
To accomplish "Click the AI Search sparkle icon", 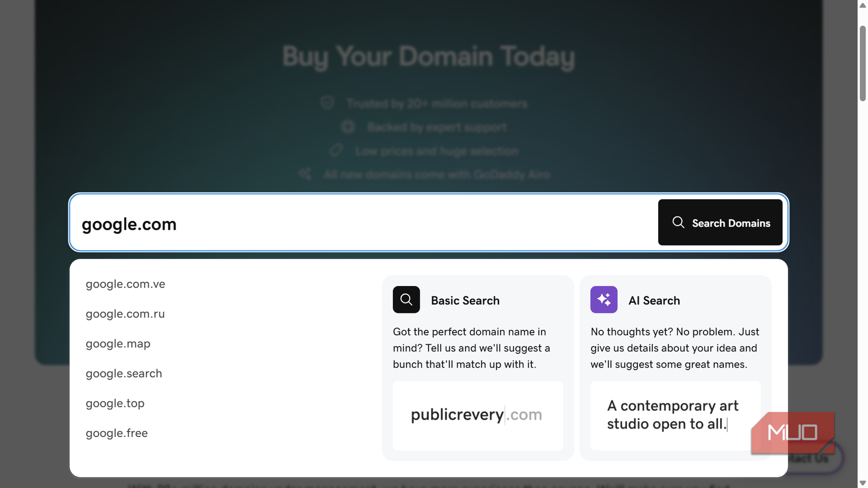I will pos(604,300).
